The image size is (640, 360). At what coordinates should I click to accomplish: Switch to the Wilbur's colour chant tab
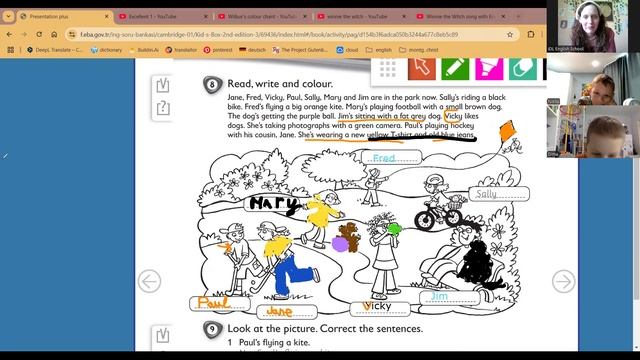(x=263, y=16)
